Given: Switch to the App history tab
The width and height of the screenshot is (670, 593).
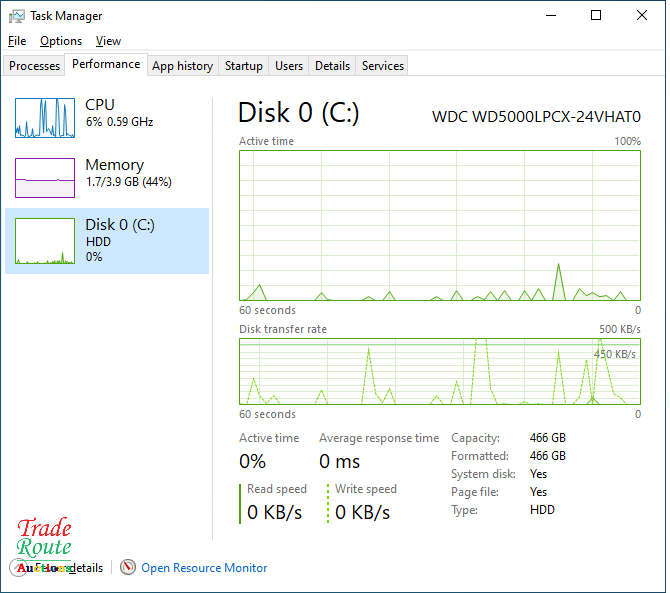Looking at the screenshot, I should 182,66.
